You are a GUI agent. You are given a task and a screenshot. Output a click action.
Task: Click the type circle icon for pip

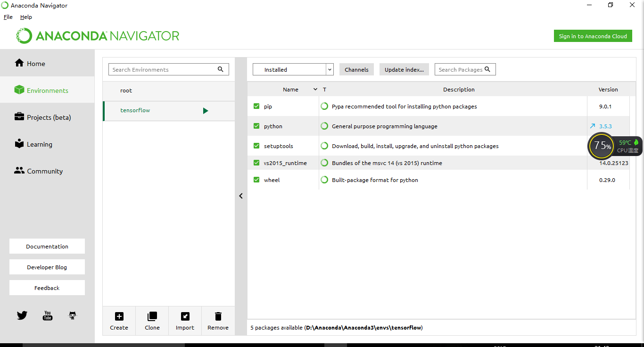click(x=324, y=106)
